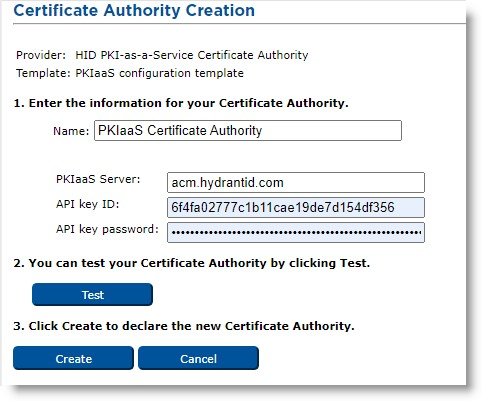Select the API key ID field
Screen dimensions: 482x401
pyautogui.click(x=296, y=207)
